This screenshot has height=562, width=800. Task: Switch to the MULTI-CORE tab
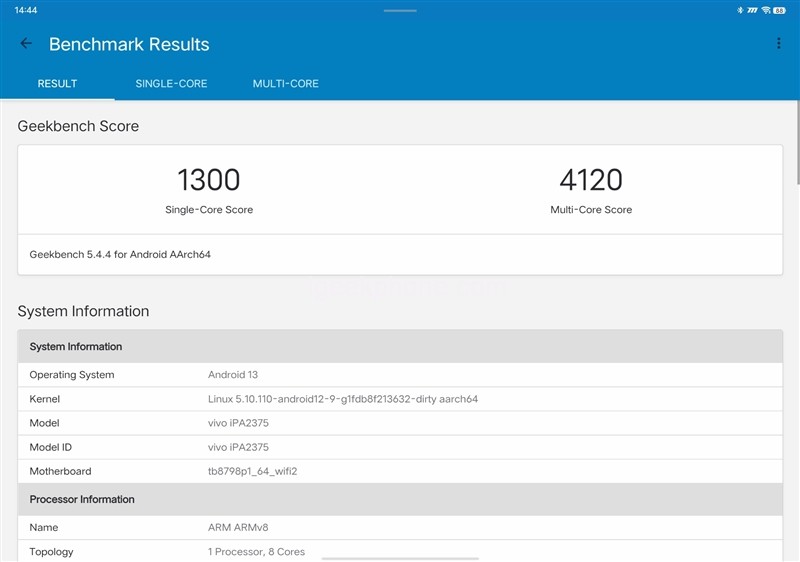click(285, 84)
